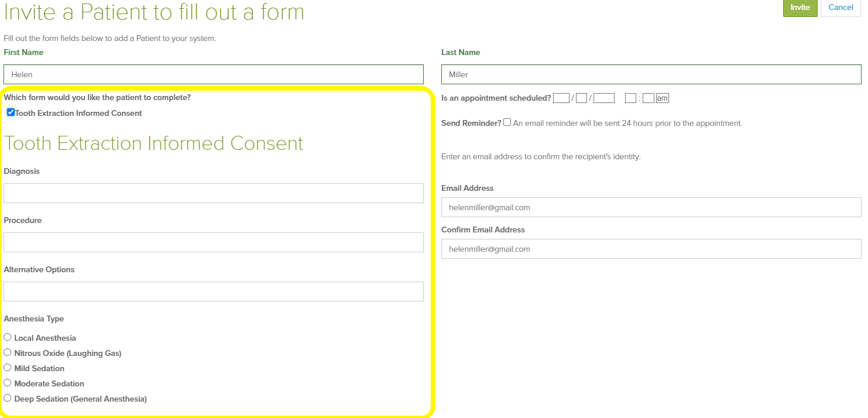Viewport: 868px width, 418px height.
Task: Enable the Send Reminder checkbox
Action: [x=507, y=122]
